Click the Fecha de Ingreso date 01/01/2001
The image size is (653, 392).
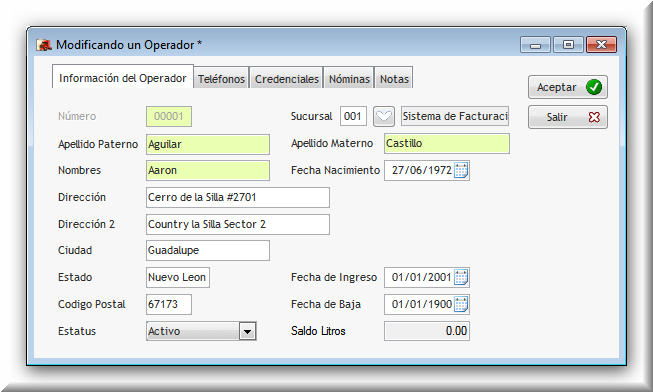[421, 277]
